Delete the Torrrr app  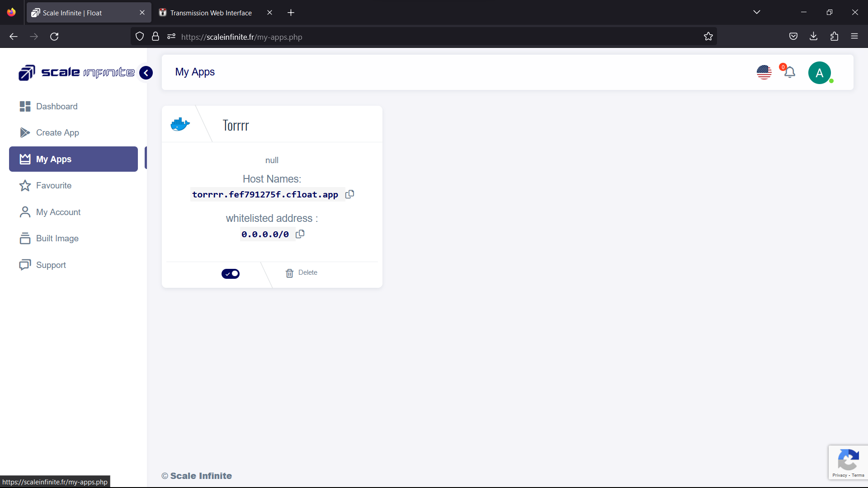point(302,273)
